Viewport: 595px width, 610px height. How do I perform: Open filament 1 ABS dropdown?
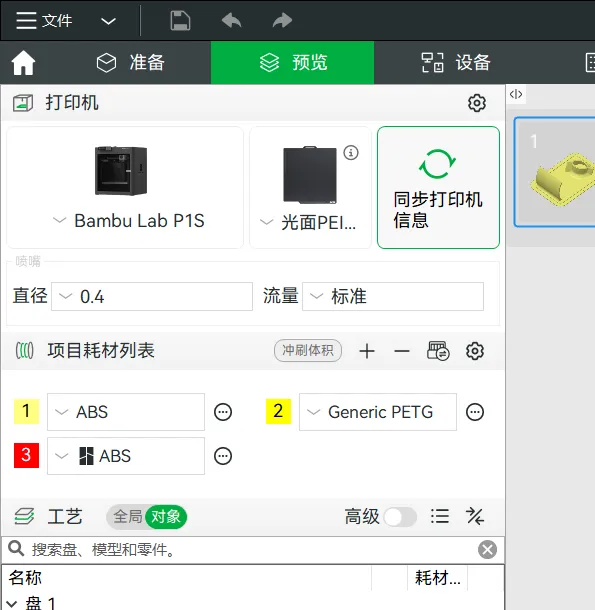(126, 412)
